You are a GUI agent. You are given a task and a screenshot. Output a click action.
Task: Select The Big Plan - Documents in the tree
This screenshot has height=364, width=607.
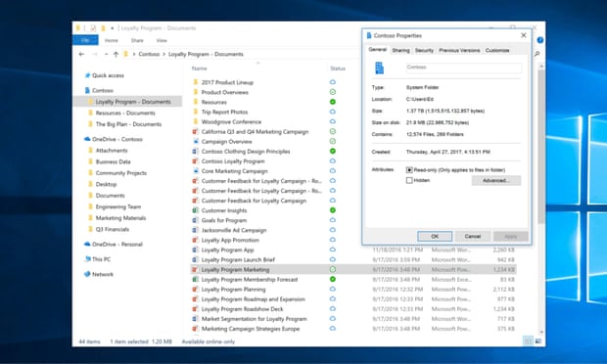point(128,124)
